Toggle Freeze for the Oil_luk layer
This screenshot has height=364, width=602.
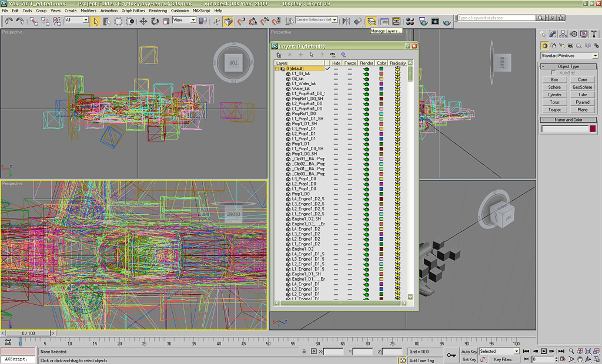350,79
